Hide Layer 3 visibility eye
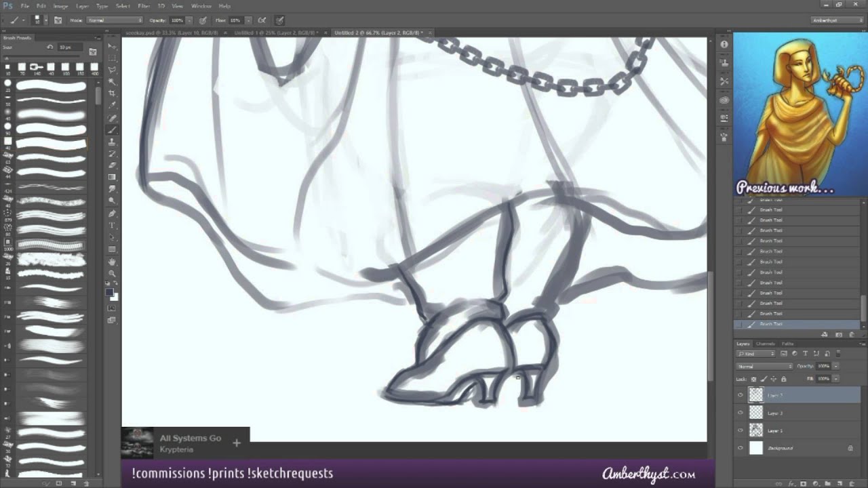 click(x=740, y=413)
